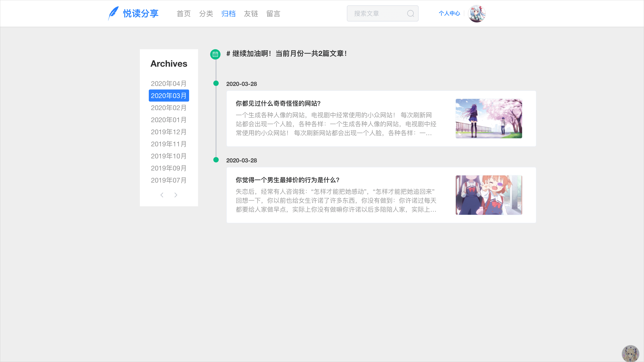Select the 2019年07月 archive month
Viewport: 644px width, 362px height.
[169, 180]
